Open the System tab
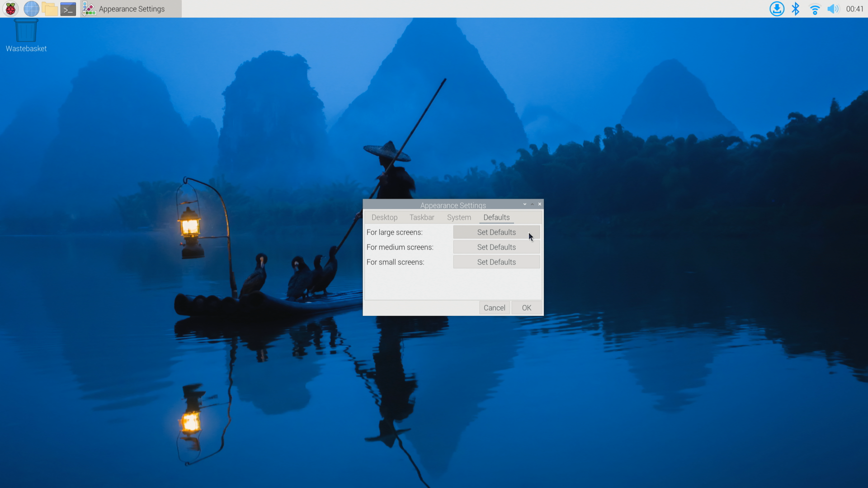Image resolution: width=868 pixels, height=488 pixels. 459,217
